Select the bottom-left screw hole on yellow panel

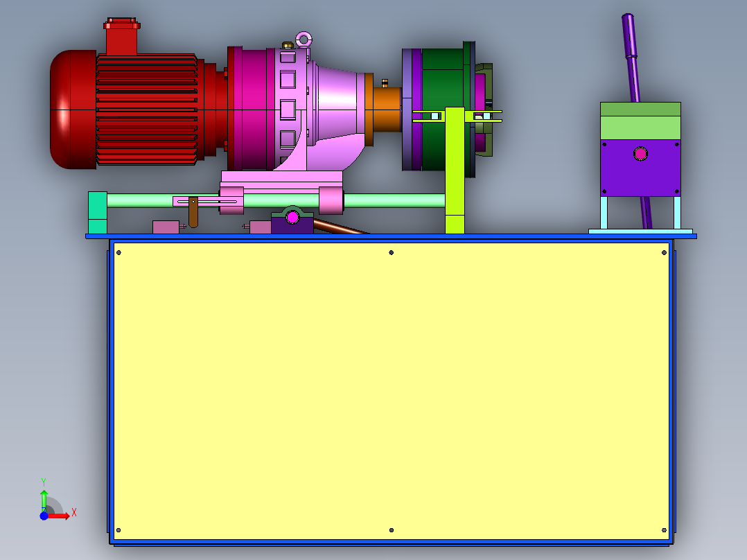pyautogui.click(x=118, y=530)
